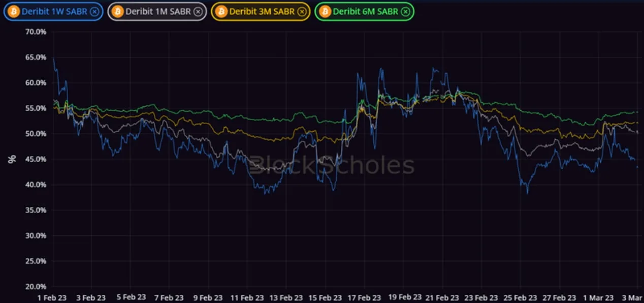This screenshot has width=644, height=303.
Task: Click the 60.0% y-axis label
Action: tap(36, 82)
